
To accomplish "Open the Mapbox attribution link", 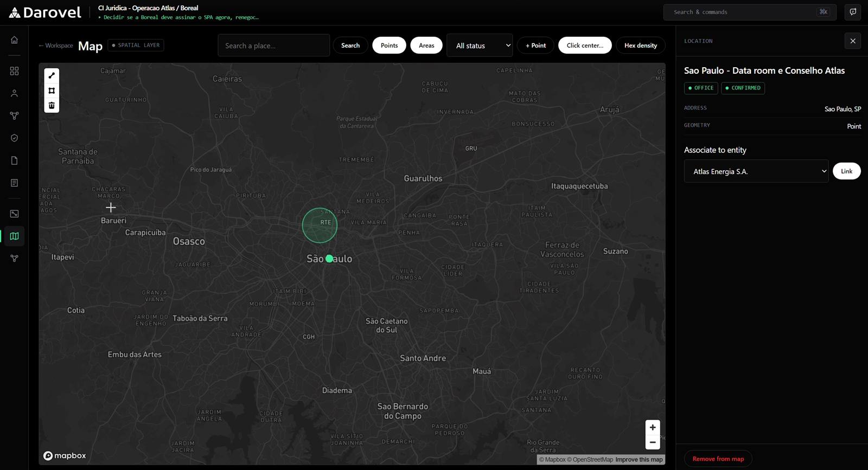I will tap(552, 460).
